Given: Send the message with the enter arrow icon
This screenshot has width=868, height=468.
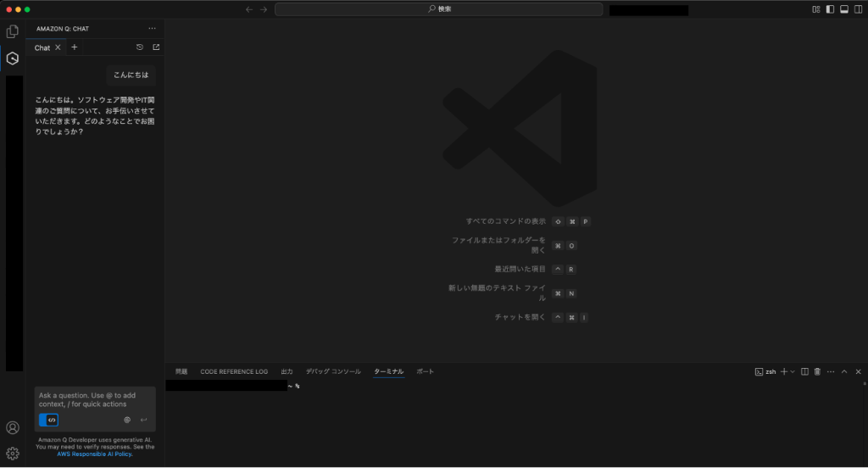Looking at the screenshot, I should [x=144, y=420].
